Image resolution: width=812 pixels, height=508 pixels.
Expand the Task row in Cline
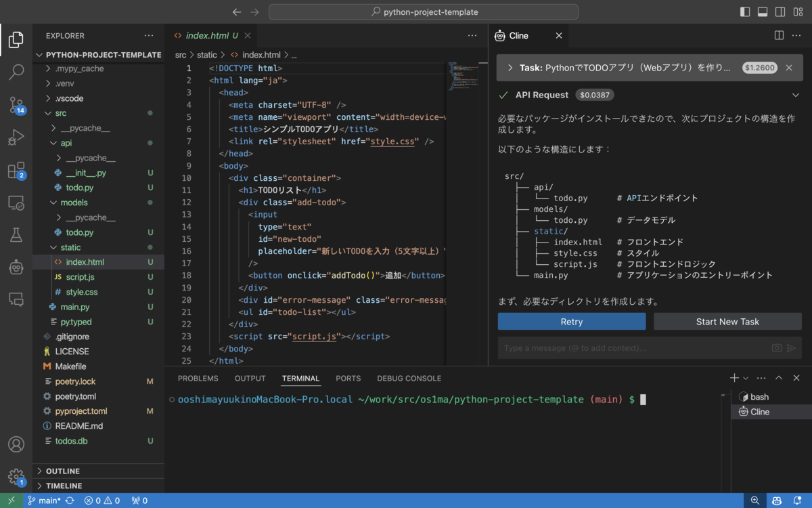tap(648, 68)
